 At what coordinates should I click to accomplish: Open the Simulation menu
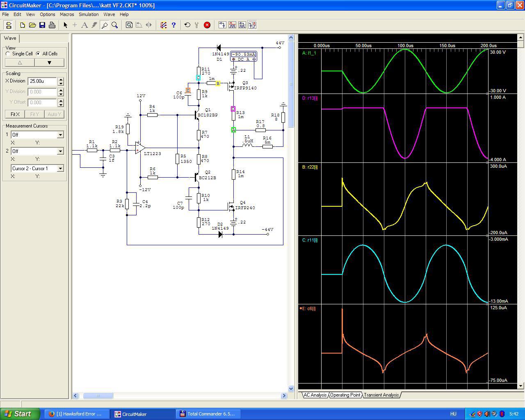[89, 14]
